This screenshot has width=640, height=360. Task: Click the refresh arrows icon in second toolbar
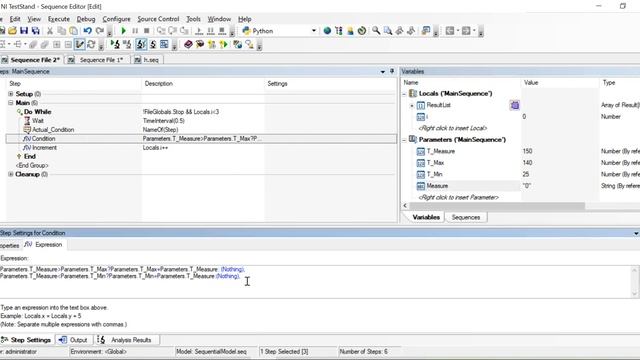point(91,44)
